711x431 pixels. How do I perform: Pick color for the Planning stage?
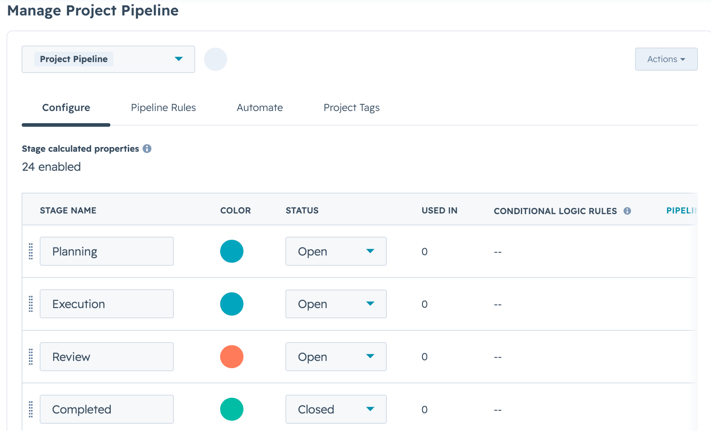coord(232,251)
